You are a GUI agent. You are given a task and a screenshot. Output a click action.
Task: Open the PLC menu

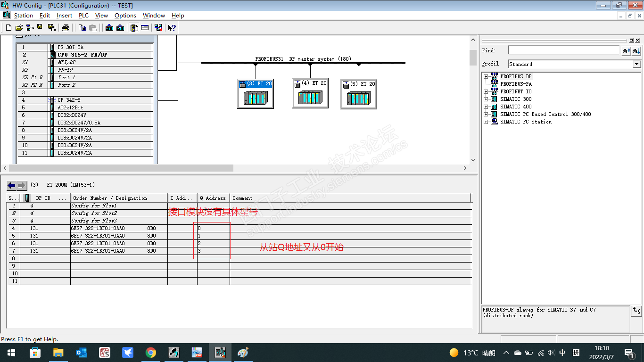pyautogui.click(x=83, y=16)
